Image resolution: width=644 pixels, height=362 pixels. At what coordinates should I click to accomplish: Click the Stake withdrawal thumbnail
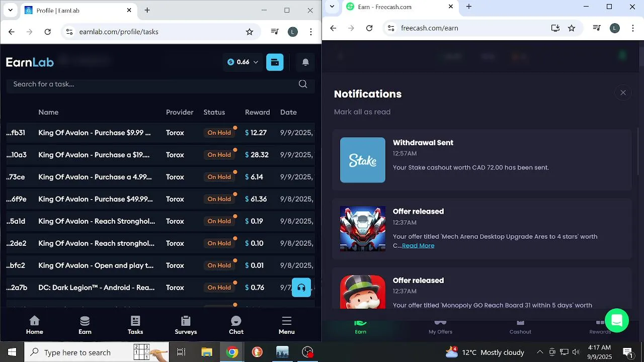click(x=363, y=160)
